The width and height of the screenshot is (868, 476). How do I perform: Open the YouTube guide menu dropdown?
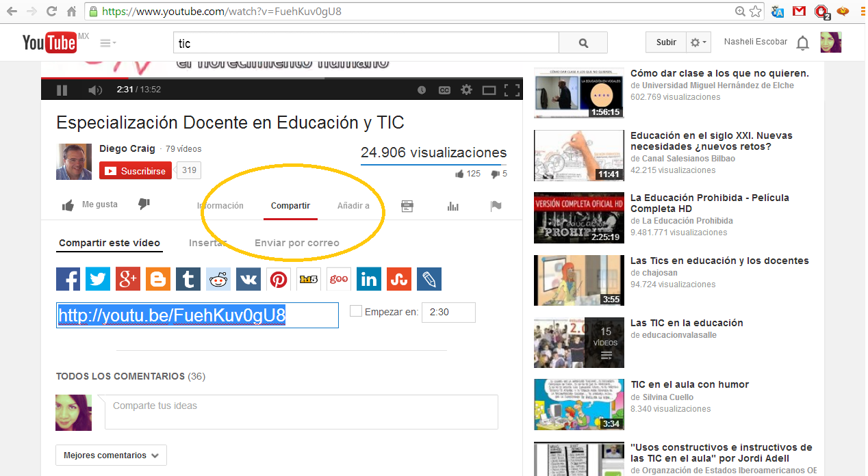(108, 42)
